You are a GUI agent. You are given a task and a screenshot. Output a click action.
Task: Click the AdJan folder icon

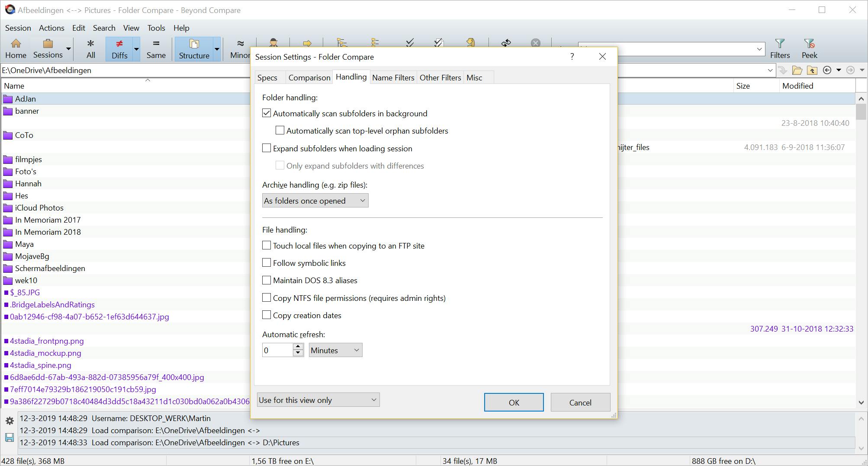coord(8,99)
